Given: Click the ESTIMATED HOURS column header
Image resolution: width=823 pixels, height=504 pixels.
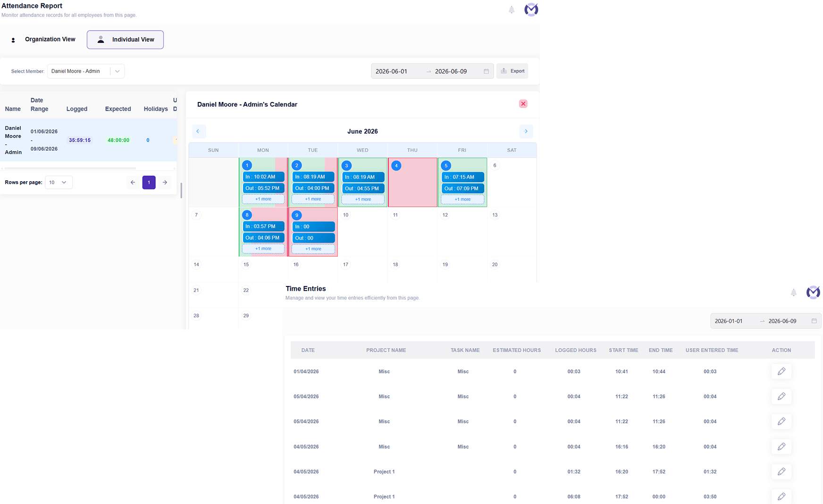Looking at the screenshot, I should [517, 350].
